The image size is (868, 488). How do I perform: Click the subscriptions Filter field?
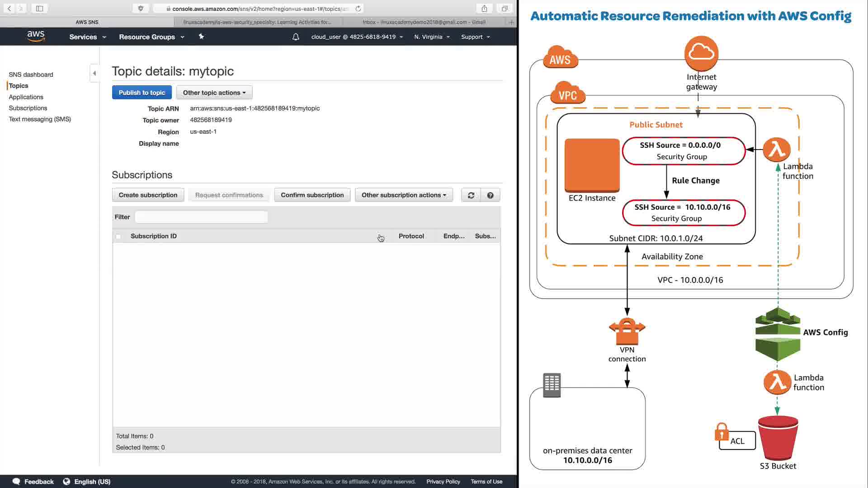201,217
